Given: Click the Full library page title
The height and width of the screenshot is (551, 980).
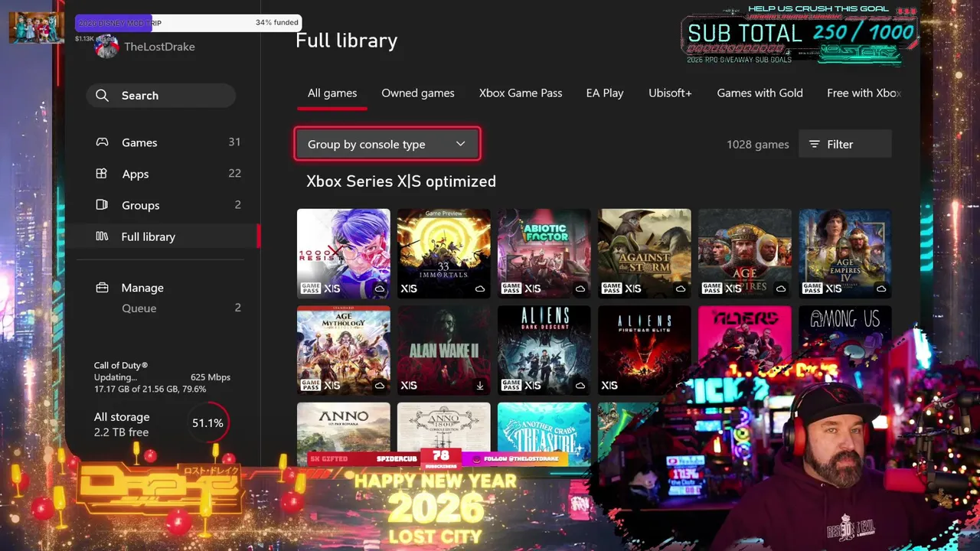Looking at the screenshot, I should point(347,41).
